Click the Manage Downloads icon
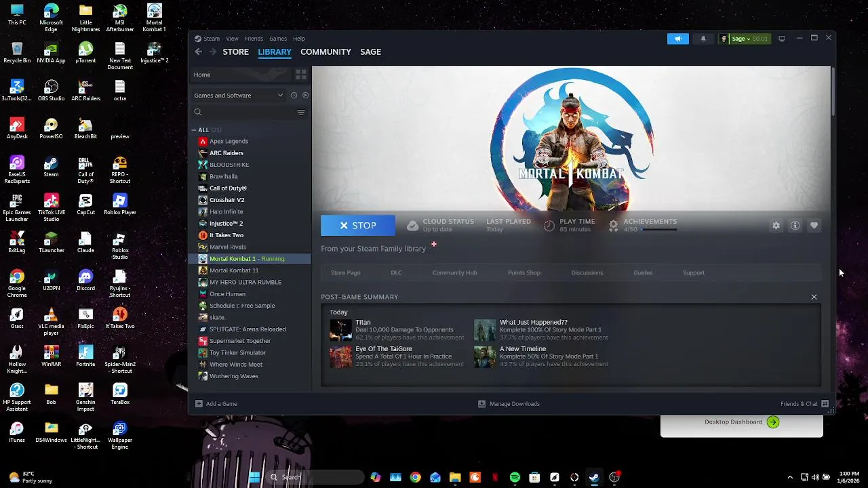Viewport: 868px width, 488px height. click(x=481, y=404)
